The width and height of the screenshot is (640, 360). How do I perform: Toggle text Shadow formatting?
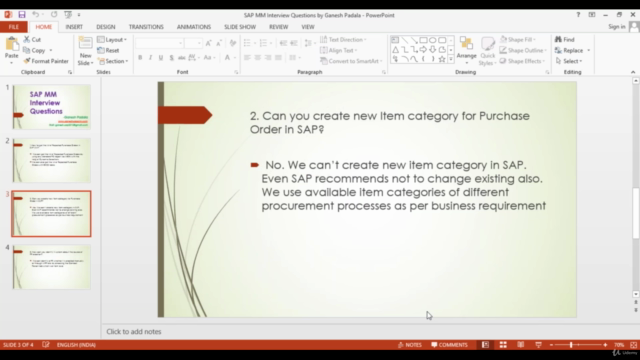[171, 58]
